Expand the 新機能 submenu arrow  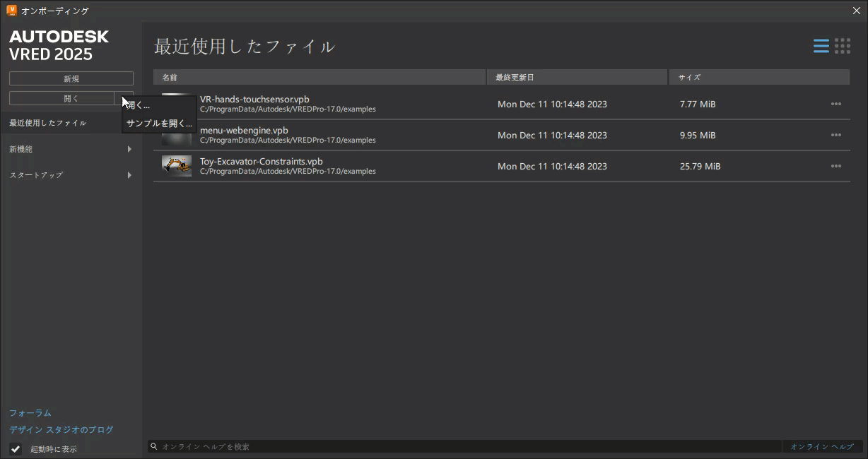click(x=129, y=149)
